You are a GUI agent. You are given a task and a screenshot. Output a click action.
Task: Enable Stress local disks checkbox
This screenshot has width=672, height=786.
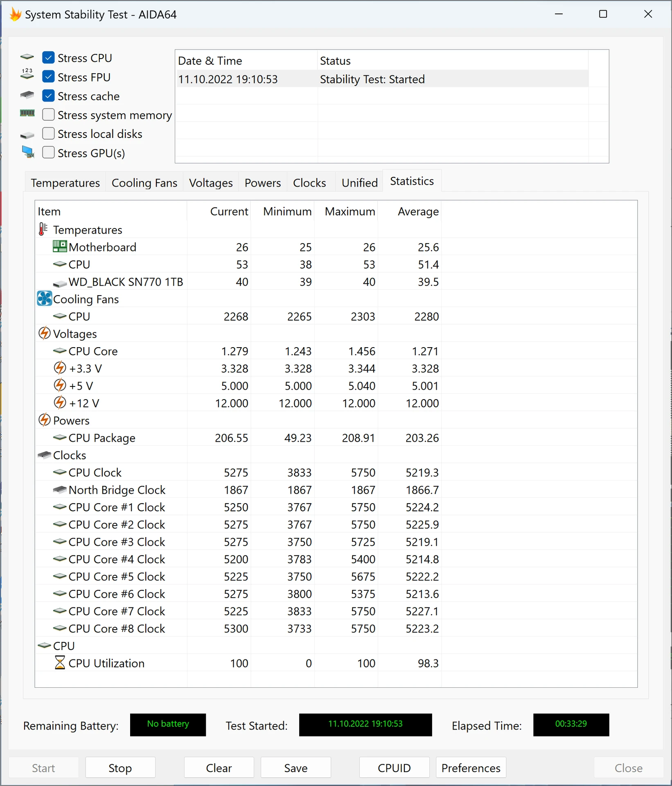[48, 133]
